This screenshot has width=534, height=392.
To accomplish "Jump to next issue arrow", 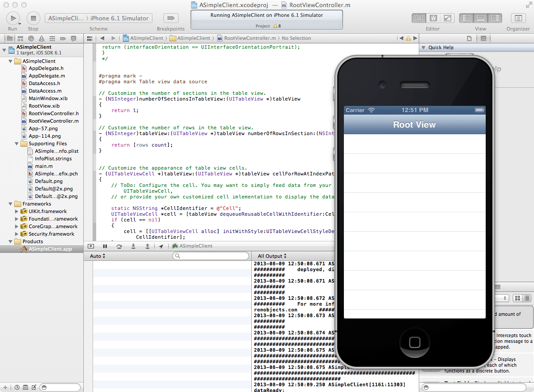I will (x=415, y=39).
